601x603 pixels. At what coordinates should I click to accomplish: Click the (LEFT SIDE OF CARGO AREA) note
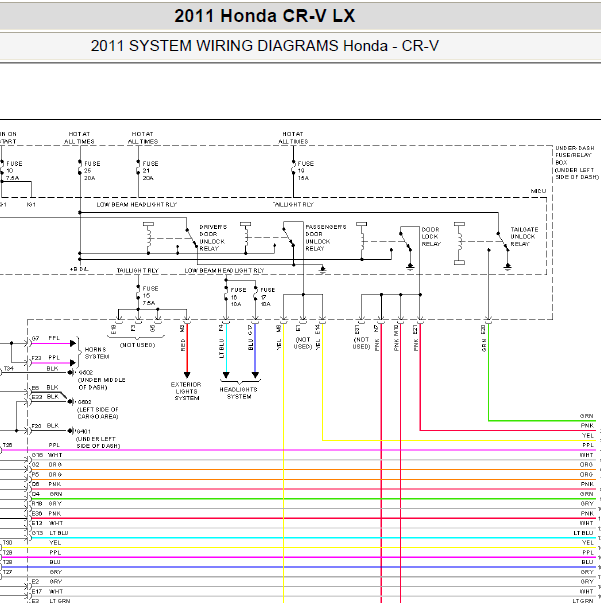98,413
